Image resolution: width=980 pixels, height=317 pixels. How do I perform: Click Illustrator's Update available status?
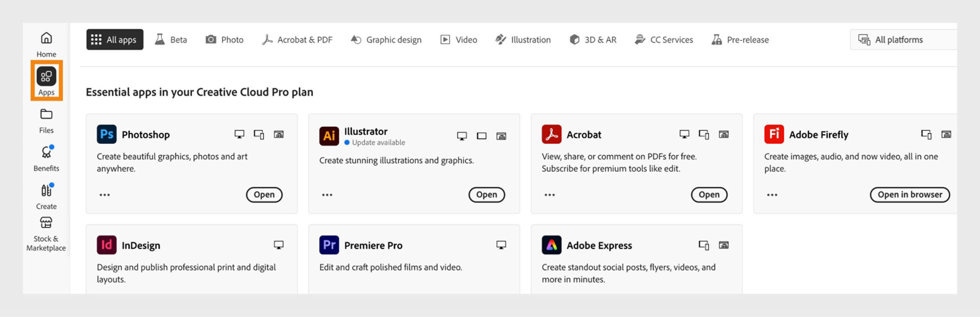[375, 142]
